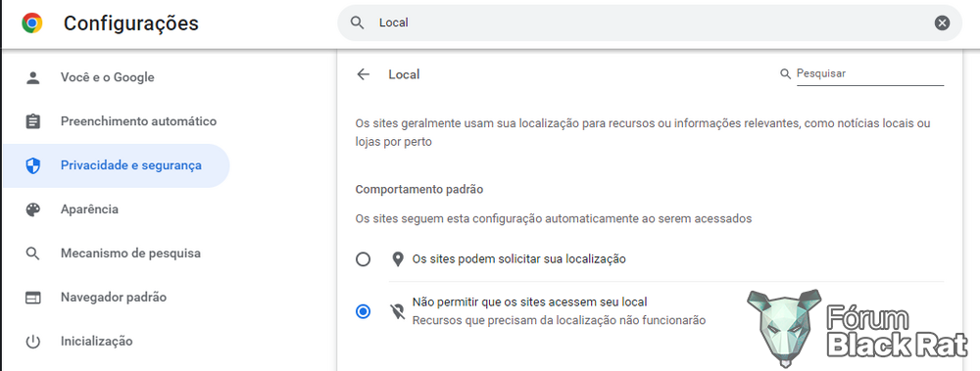Go back with the arrow next to Local

point(364,74)
